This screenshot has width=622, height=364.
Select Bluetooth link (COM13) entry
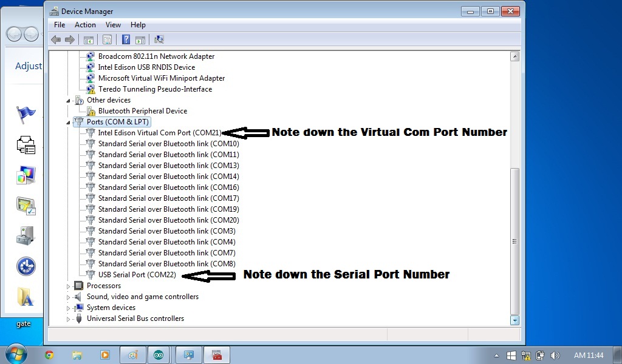(169, 166)
